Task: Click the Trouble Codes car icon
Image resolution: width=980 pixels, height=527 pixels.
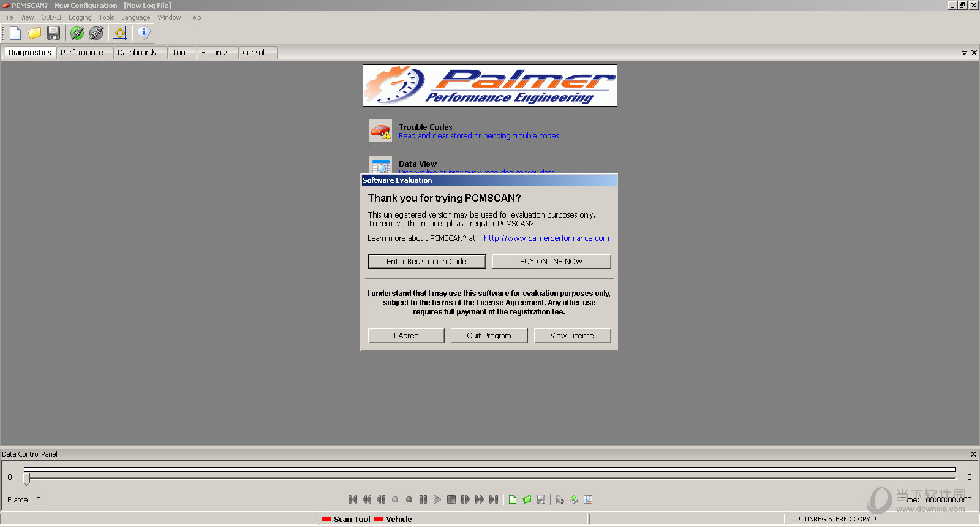Action: (380, 131)
